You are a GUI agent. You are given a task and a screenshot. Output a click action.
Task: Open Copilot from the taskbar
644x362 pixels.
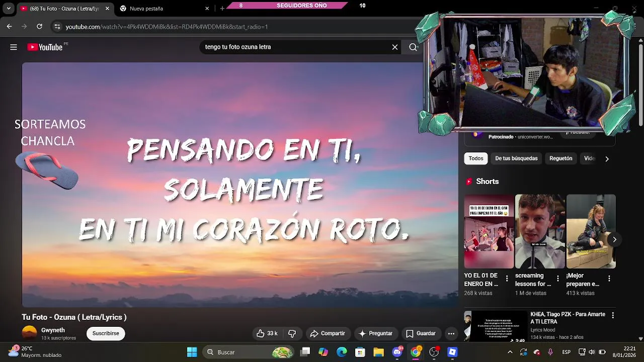click(x=324, y=352)
